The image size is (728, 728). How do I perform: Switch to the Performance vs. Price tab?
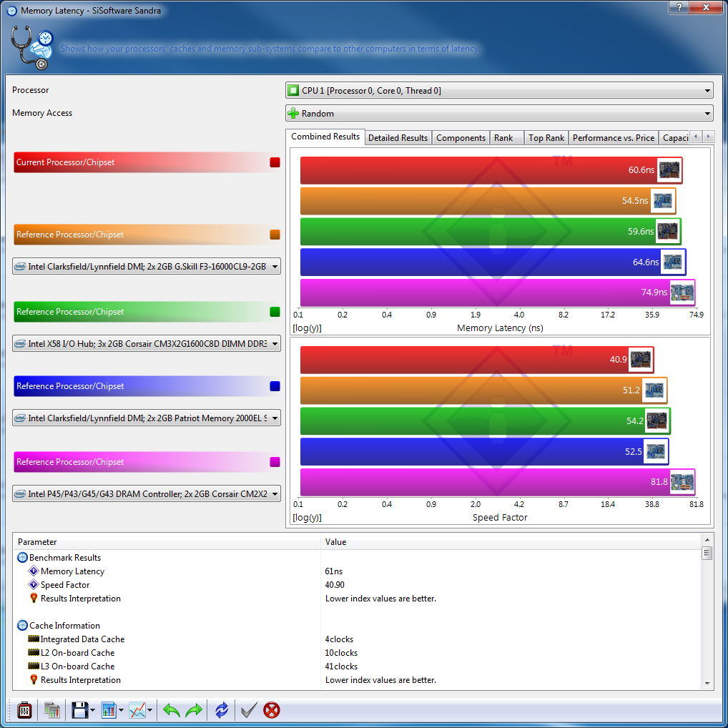coord(614,138)
